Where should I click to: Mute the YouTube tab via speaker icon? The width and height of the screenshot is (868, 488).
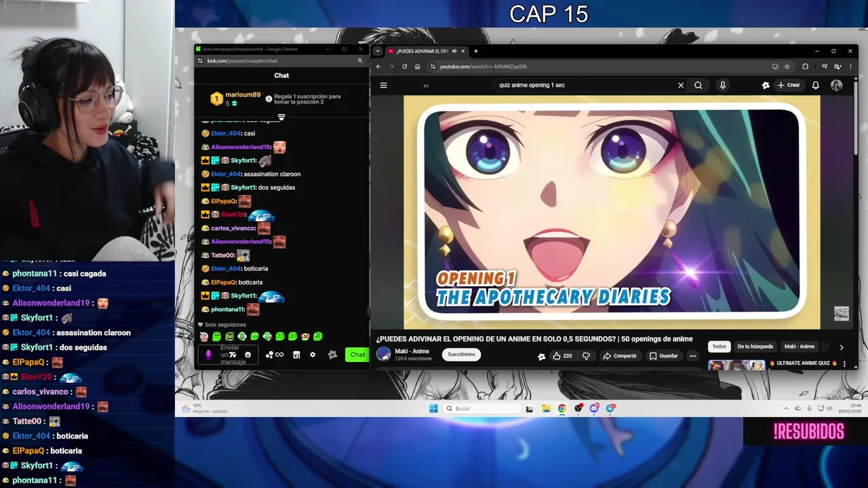[x=454, y=51]
